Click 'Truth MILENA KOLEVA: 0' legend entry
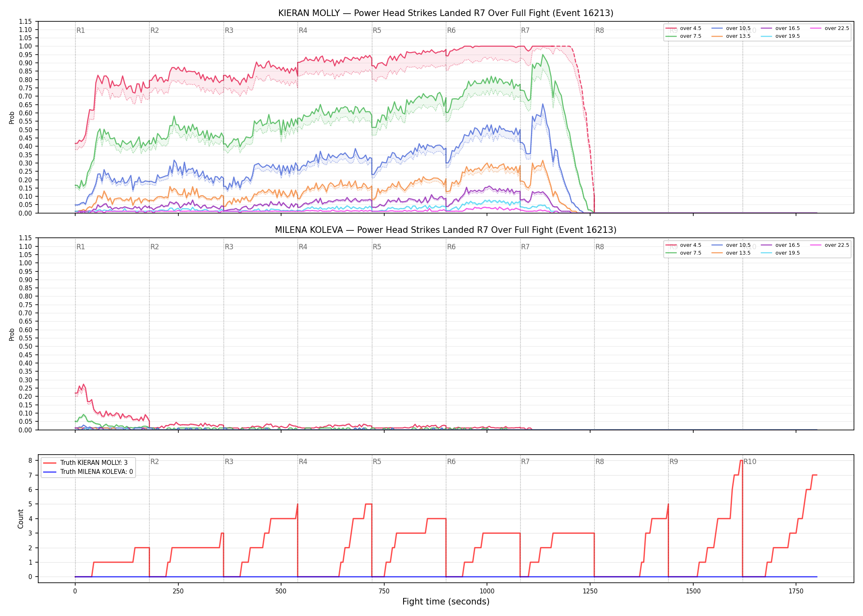Viewport: 863px width, 616px height. (88, 472)
